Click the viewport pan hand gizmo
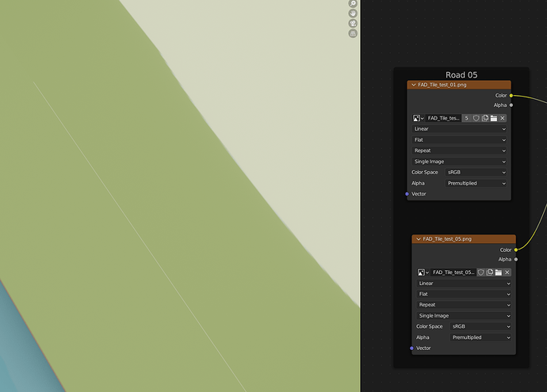 coord(353,13)
